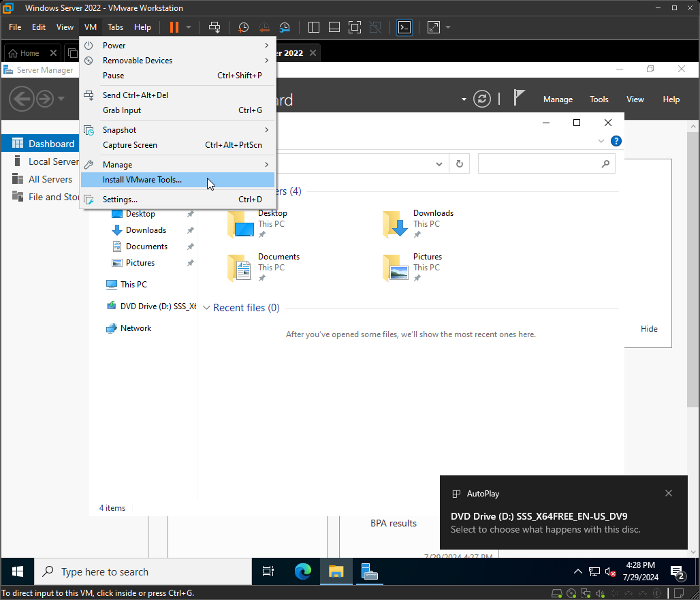Click the Unity mode toolbar icon

pyautogui.click(x=375, y=27)
